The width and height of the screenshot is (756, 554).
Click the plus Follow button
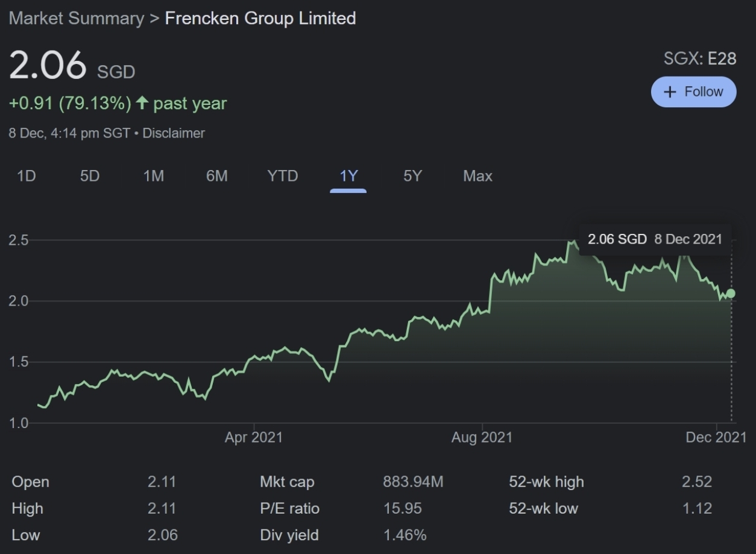tap(693, 92)
